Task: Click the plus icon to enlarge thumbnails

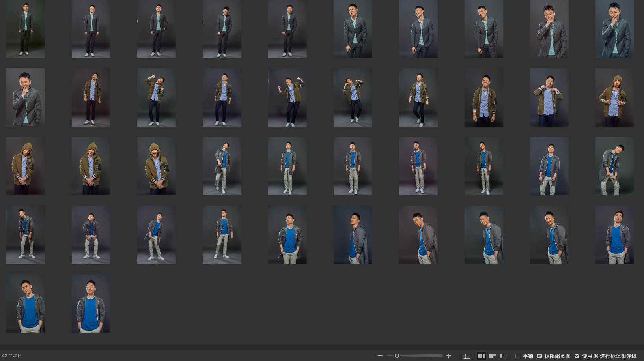Action: [448, 356]
